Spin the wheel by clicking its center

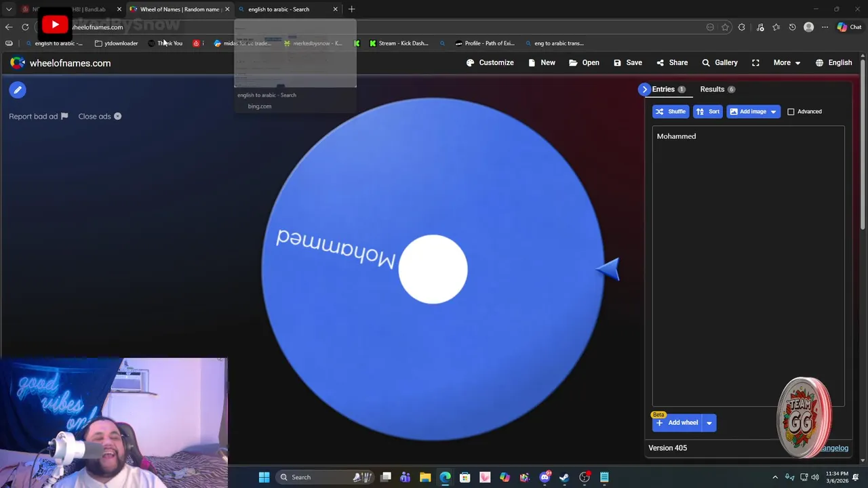coord(433,269)
